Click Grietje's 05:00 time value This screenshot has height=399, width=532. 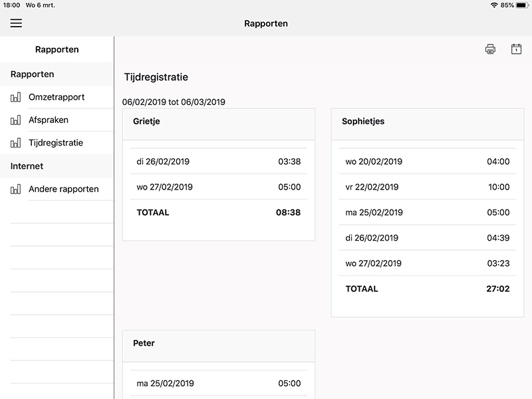[x=289, y=187]
